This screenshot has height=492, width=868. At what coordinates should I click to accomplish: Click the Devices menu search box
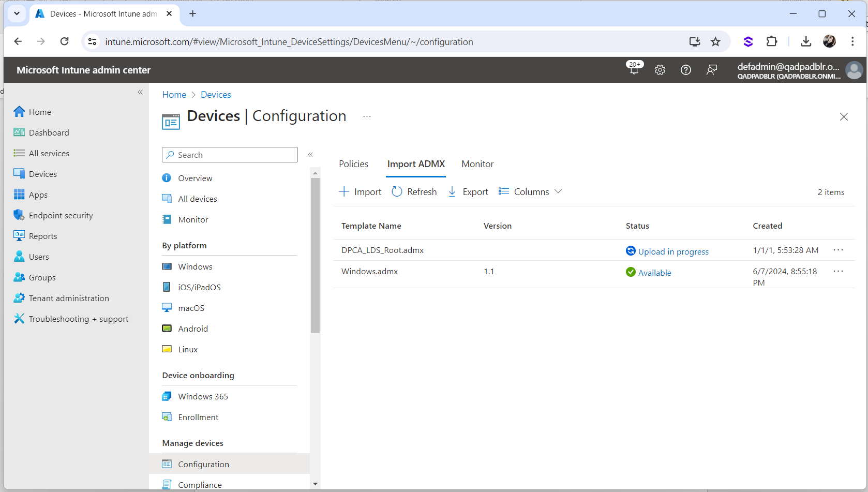click(230, 155)
